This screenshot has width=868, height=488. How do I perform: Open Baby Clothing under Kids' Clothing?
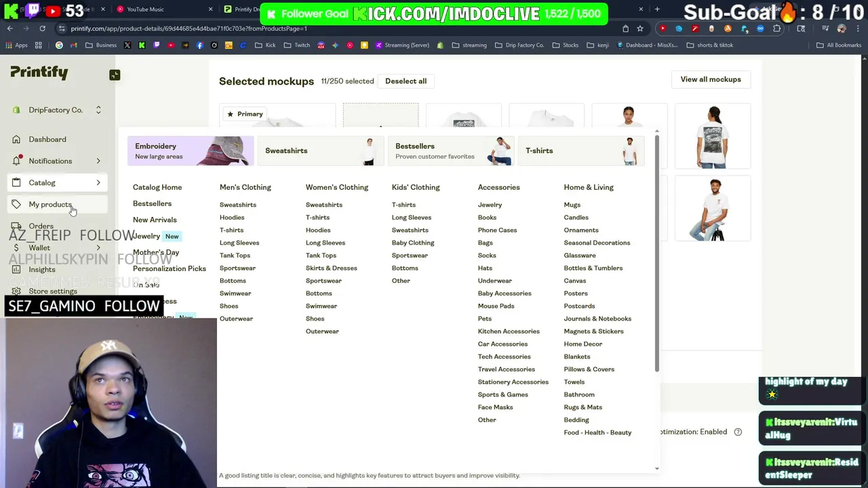pyautogui.click(x=413, y=243)
